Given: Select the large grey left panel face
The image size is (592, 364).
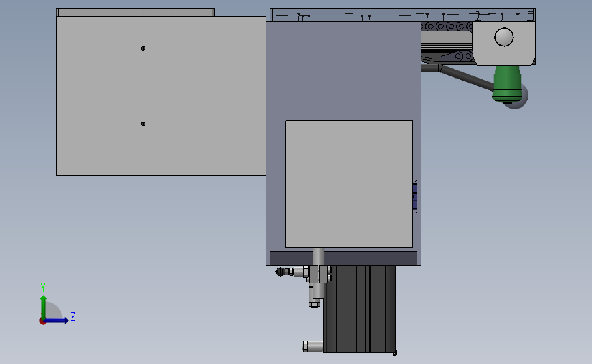Looking at the screenshot, I should (x=161, y=96).
